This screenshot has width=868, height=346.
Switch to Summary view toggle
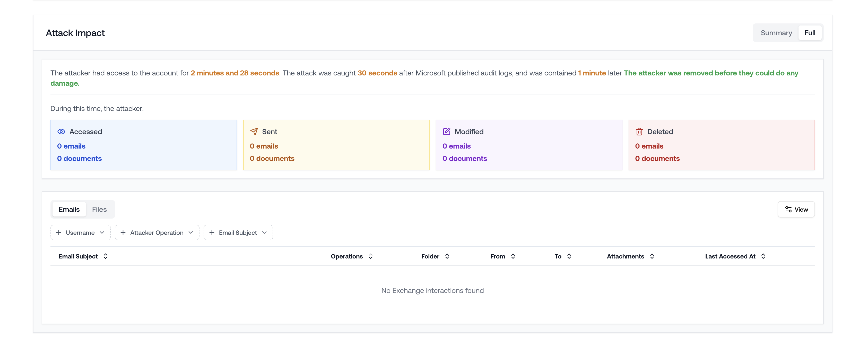coord(776,33)
